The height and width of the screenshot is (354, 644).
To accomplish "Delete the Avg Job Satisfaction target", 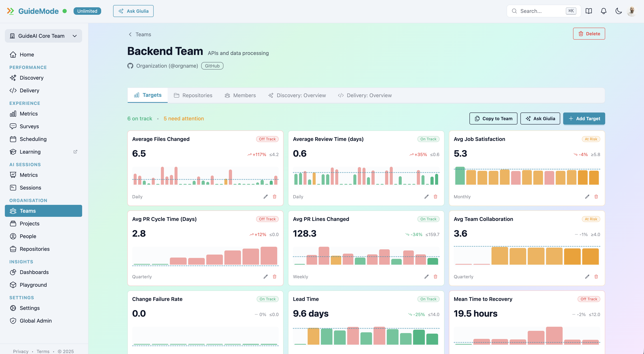I will [x=596, y=197].
